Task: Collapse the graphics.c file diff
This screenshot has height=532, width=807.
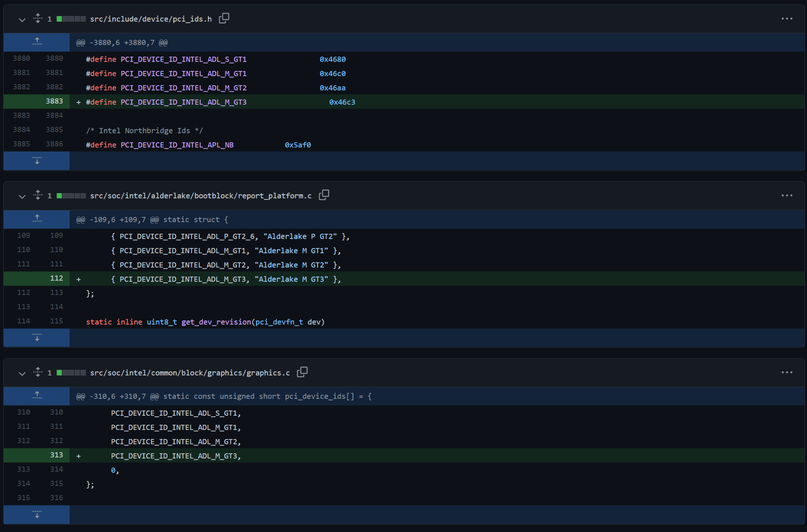Action: click(22, 373)
